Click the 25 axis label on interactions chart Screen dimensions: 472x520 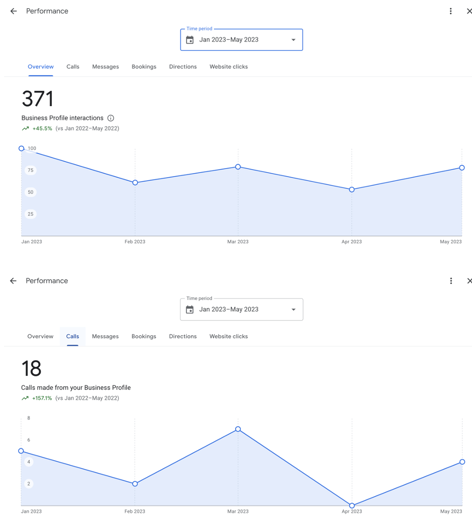[x=30, y=214]
